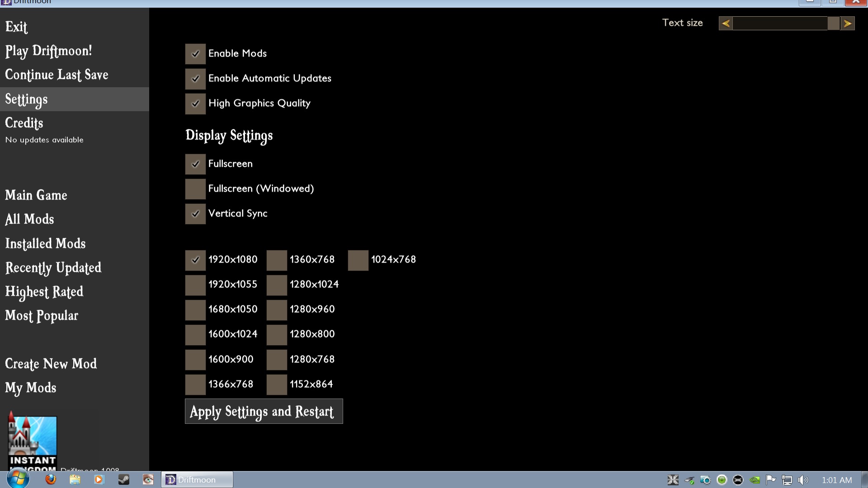Open the Credits page

click(24, 123)
